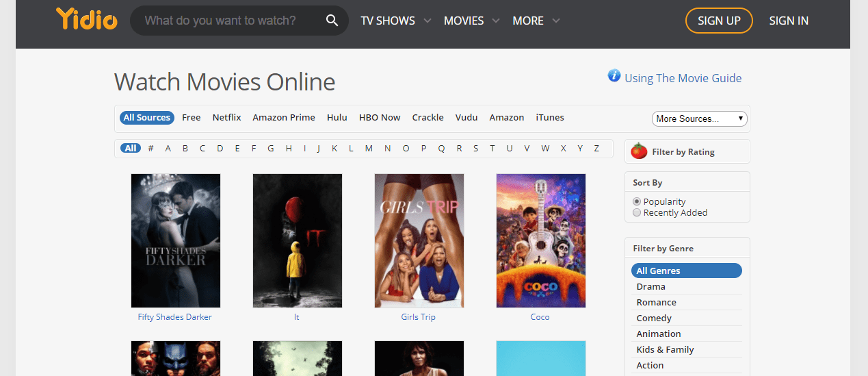Open the Fifty Shades Darker poster
The width and height of the screenshot is (868, 376).
(x=176, y=240)
